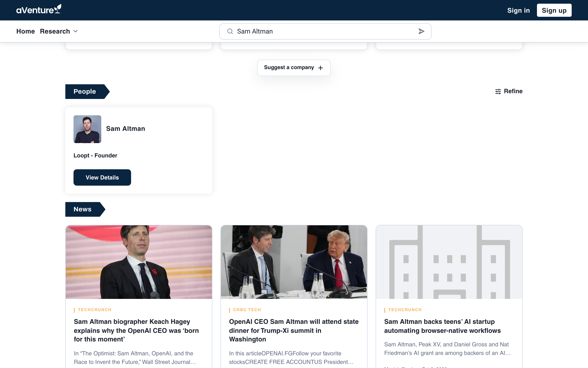Open the Trump-Xi summit article image
Viewport: 588px width, 368px height.
click(x=294, y=262)
